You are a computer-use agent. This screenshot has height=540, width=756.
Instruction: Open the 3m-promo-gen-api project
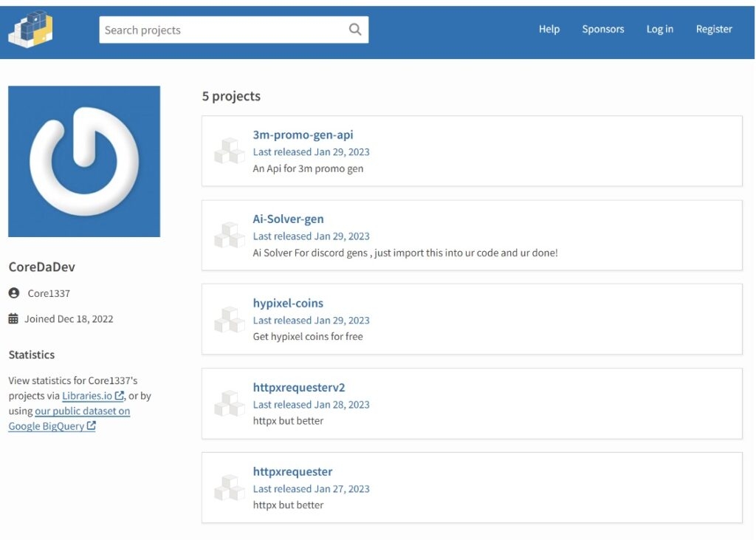click(x=303, y=134)
